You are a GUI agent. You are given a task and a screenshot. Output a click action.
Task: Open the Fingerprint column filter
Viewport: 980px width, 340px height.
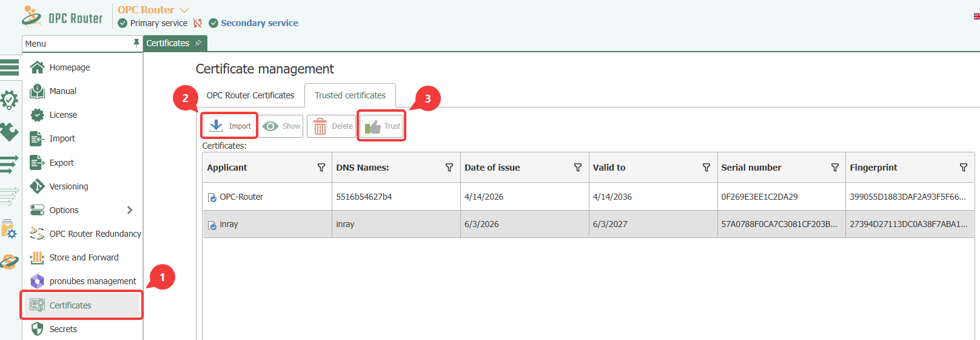(964, 168)
